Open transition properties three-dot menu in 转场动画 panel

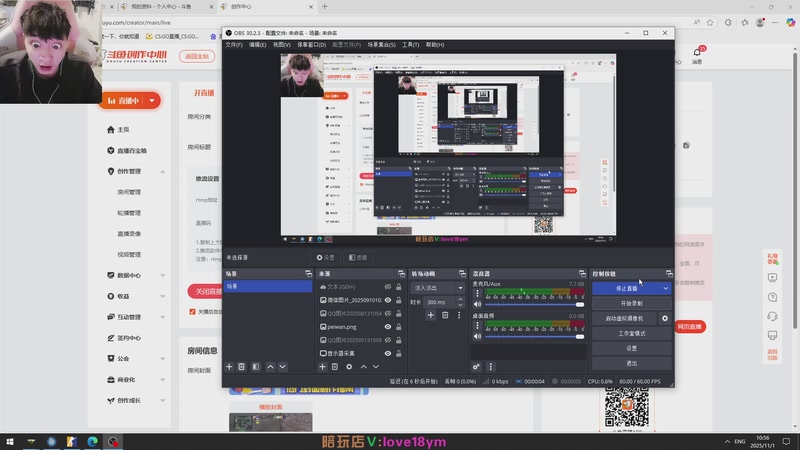pyautogui.click(x=459, y=315)
